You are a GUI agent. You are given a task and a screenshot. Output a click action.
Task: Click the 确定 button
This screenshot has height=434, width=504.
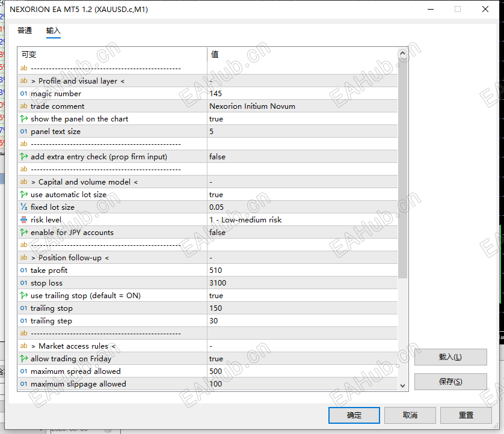pyautogui.click(x=354, y=415)
